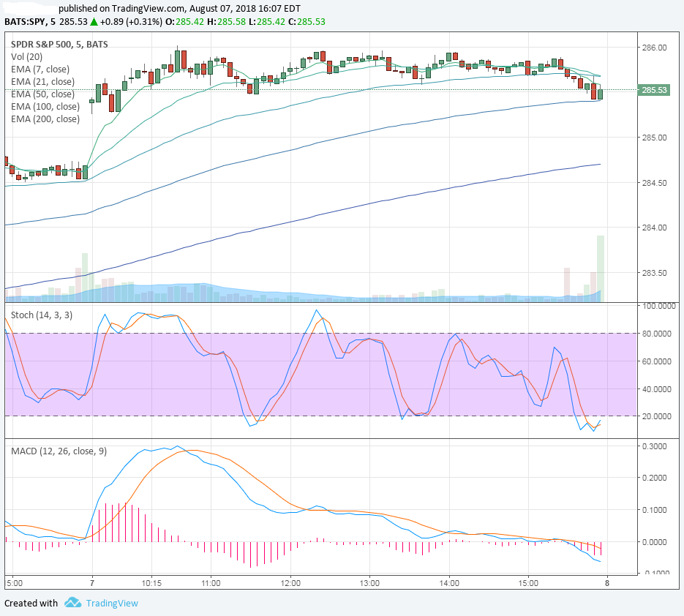Click the day 8 date axis label

coord(607,583)
